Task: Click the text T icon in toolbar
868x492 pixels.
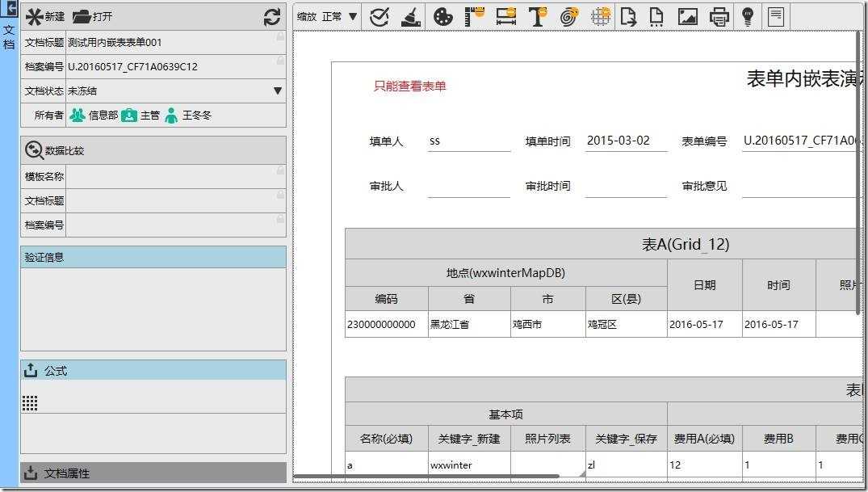Action: (x=538, y=17)
